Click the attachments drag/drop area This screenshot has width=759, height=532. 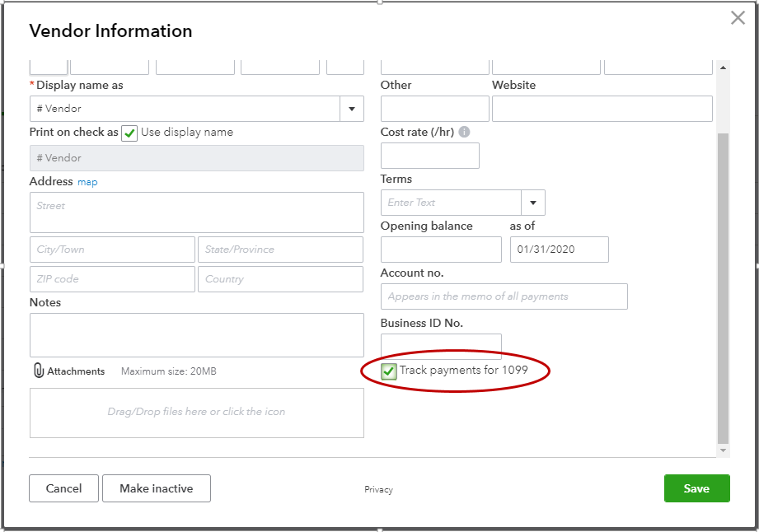(196, 413)
